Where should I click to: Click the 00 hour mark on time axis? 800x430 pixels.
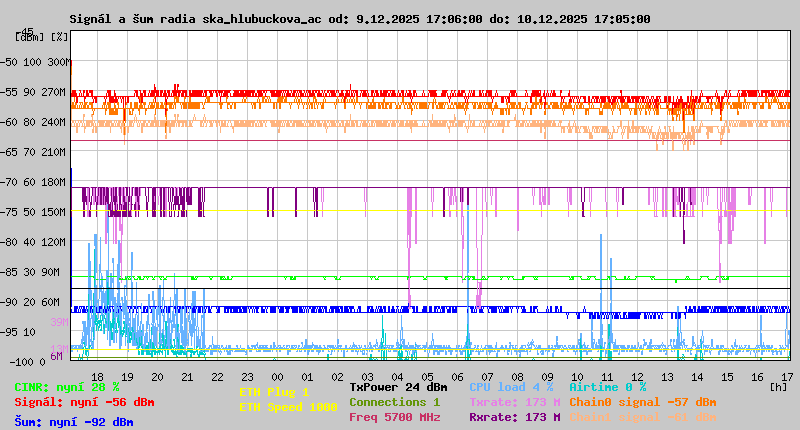280,376
